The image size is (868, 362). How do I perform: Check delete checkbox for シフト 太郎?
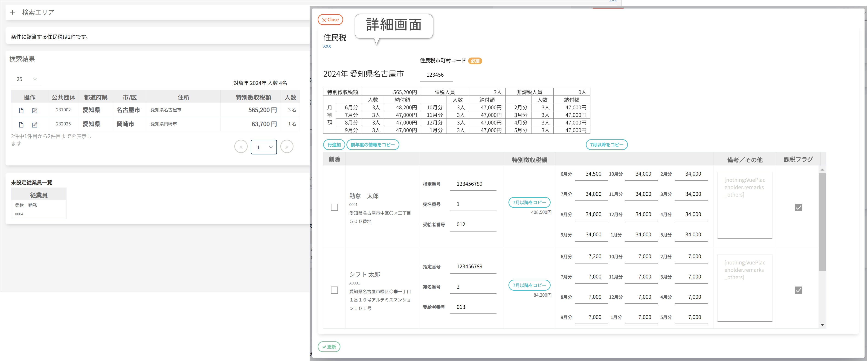(334, 290)
